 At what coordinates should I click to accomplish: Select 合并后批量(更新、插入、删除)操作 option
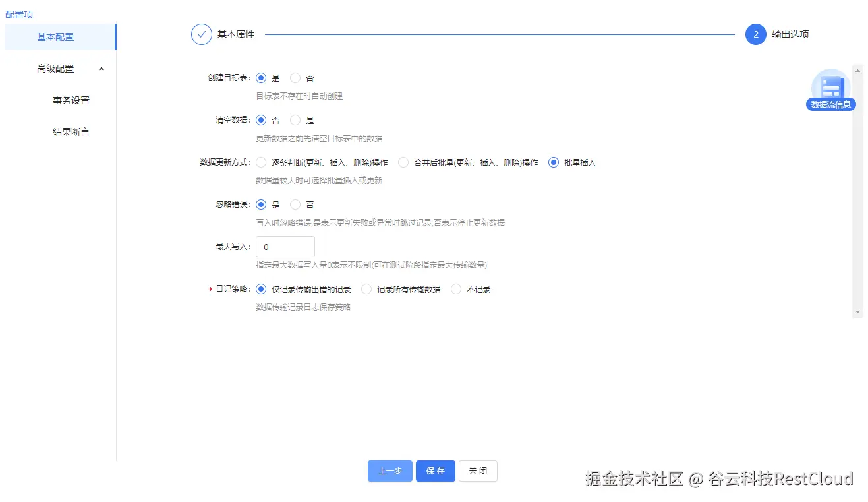403,162
